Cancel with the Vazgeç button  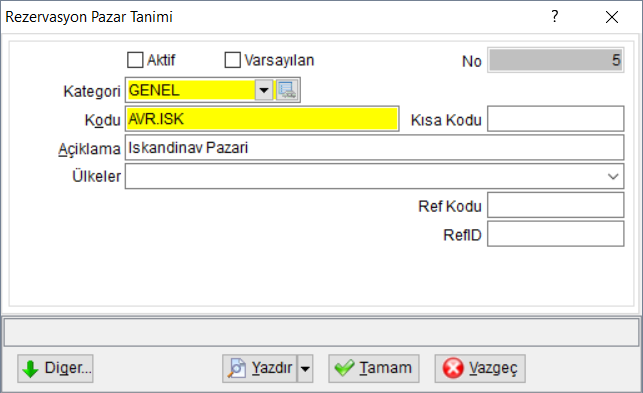click(480, 368)
